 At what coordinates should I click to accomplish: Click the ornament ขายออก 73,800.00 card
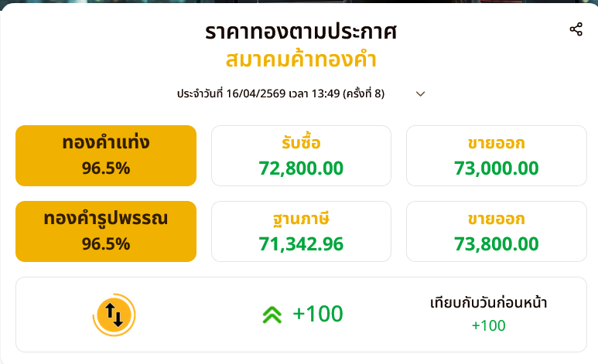tap(496, 231)
